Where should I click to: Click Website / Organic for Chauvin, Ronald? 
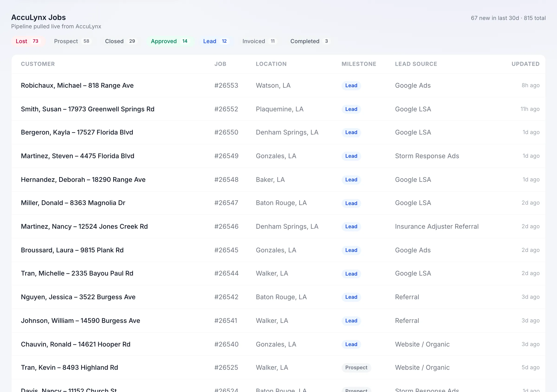tap(422, 344)
